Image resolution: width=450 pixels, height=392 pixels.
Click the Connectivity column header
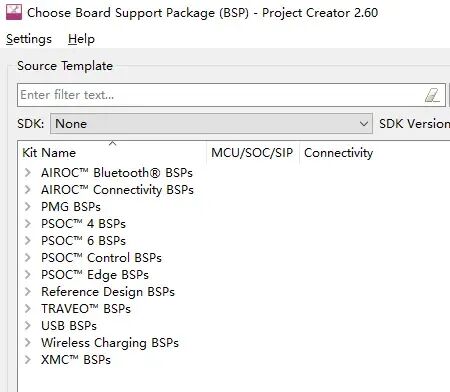[338, 153]
